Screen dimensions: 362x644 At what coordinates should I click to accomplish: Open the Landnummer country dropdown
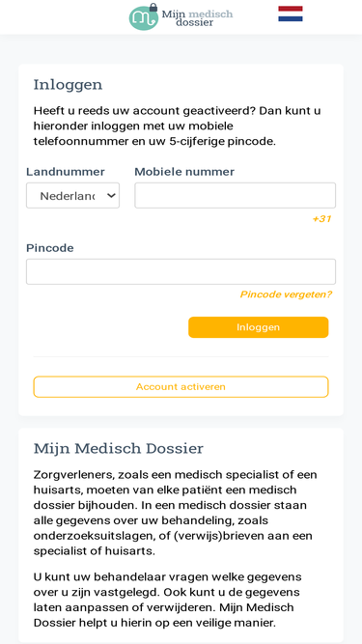pyautogui.click(x=73, y=195)
